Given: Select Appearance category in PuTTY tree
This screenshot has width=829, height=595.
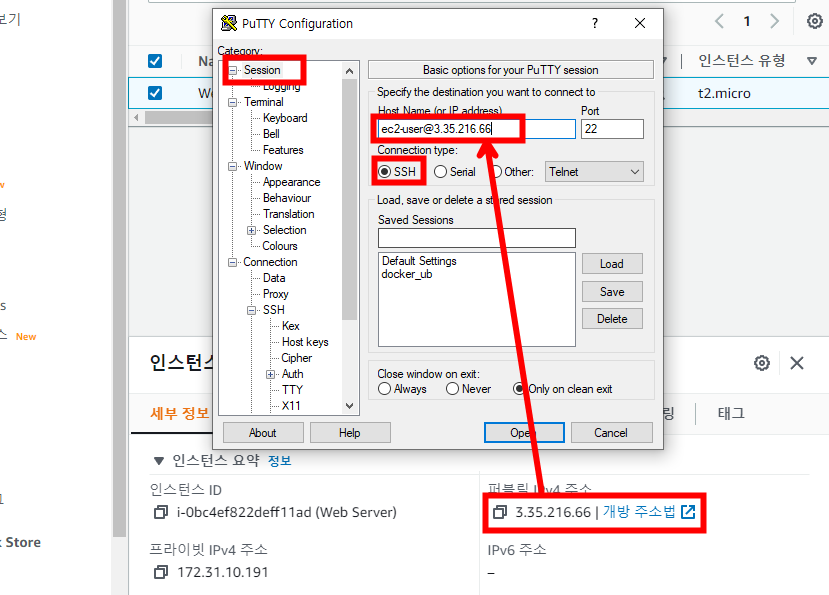Looking at the screenshot, I should (291, 182).
